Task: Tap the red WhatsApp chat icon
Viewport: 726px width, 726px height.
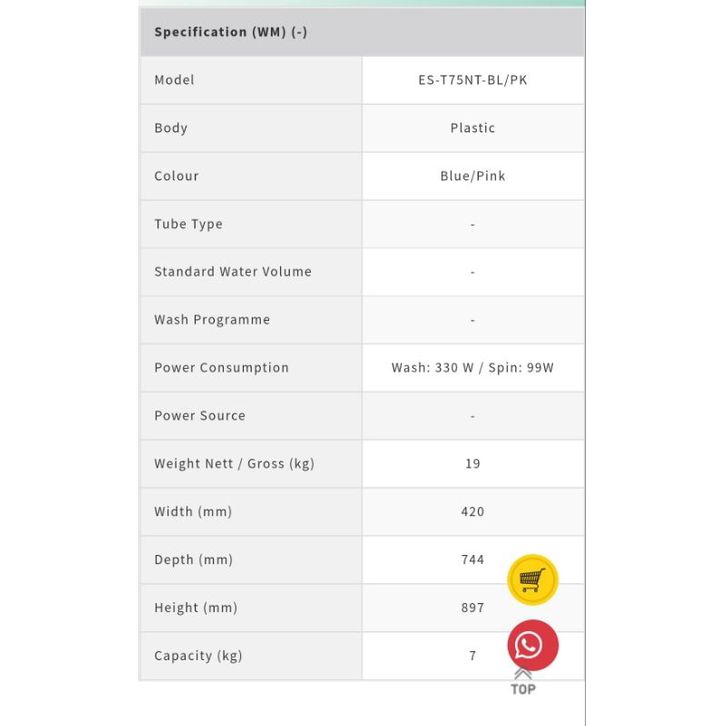Action: pos(532,645)
